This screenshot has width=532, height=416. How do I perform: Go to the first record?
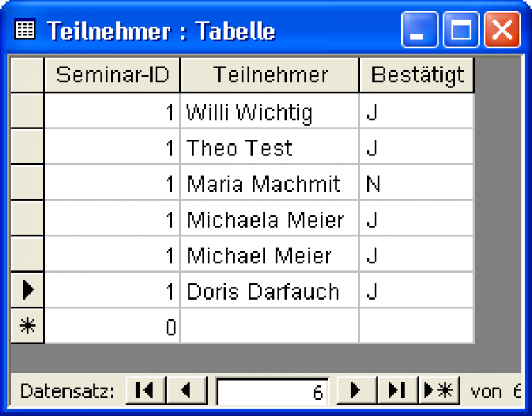(x=145, y=390)
